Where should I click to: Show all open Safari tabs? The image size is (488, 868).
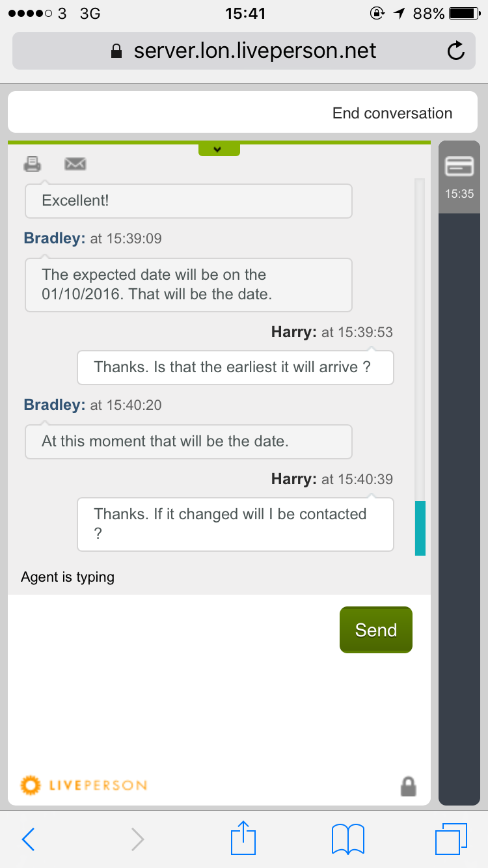[450, 838]
